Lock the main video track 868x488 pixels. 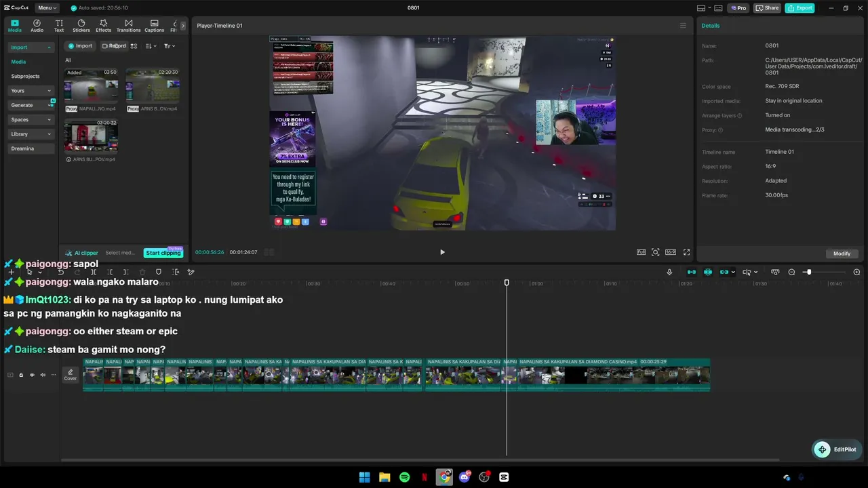[x=21, y=375]
